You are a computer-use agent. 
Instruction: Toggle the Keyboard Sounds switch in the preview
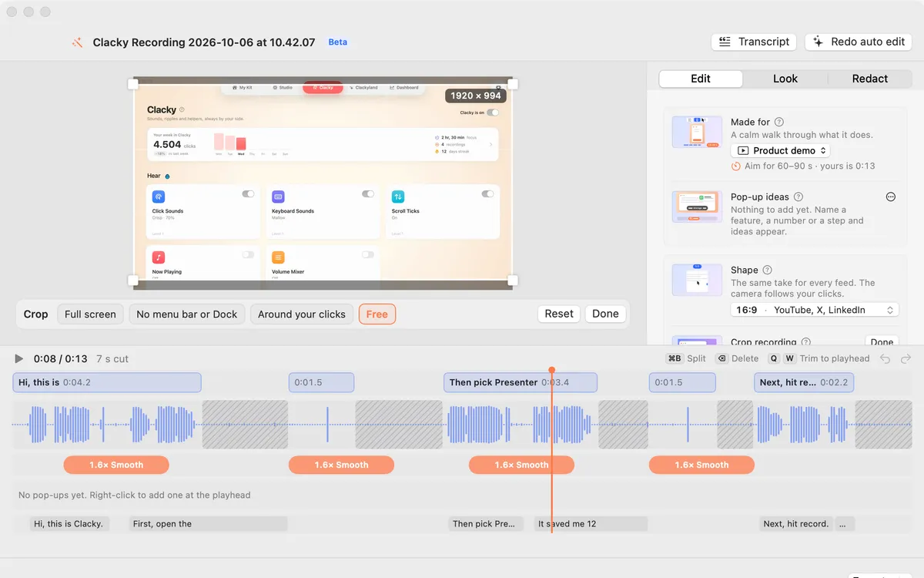[x=368, y=194]
